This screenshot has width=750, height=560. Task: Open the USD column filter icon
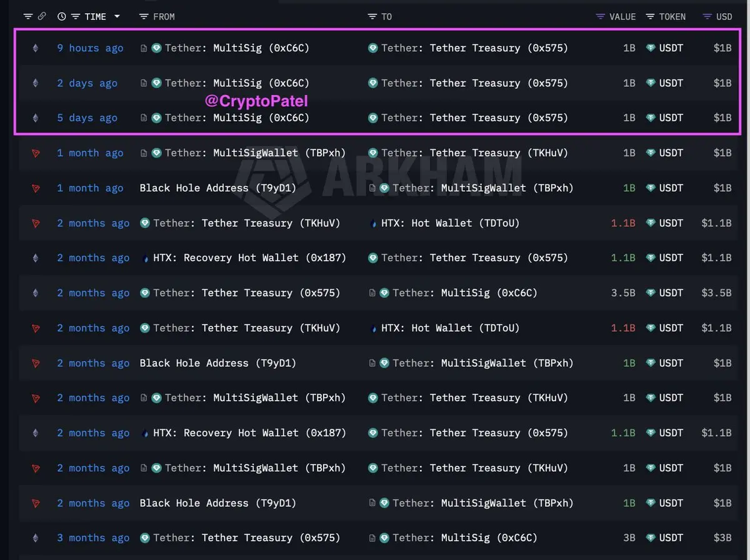[707, 16]
